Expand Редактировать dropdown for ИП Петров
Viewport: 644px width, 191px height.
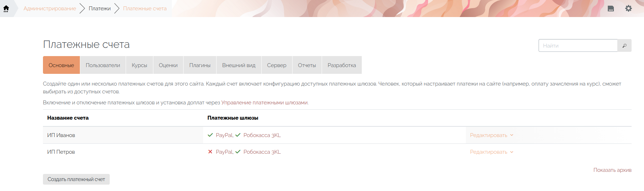point(491,152)
